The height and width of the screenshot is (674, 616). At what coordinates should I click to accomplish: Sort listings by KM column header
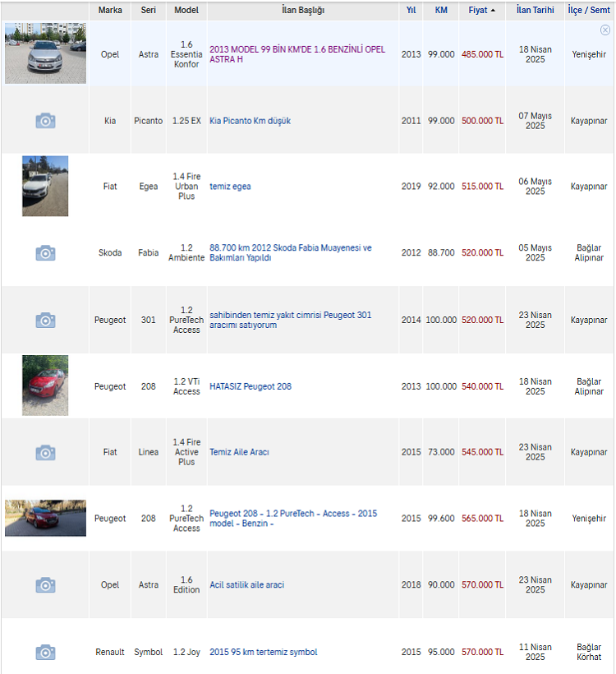click(x=441, y=11)
